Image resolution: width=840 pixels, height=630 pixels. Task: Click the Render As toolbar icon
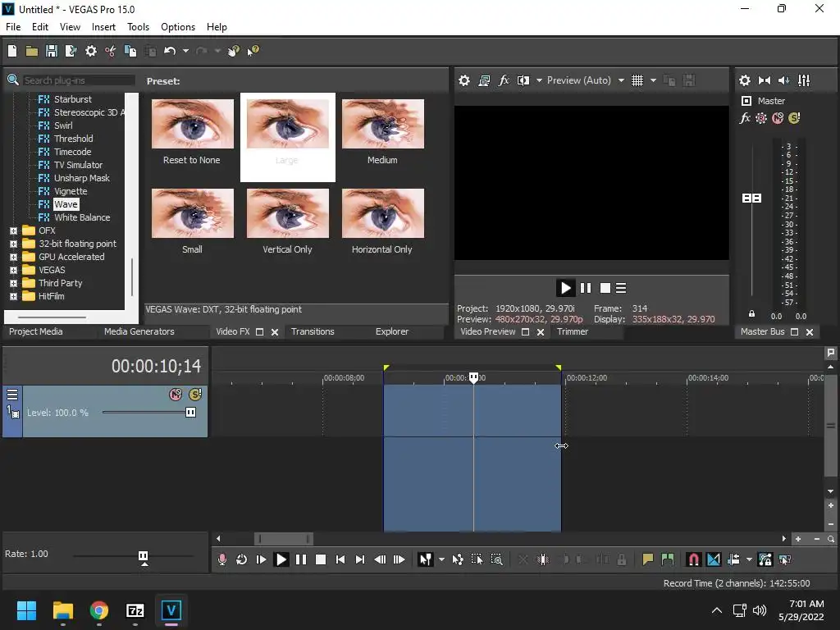point(71,51)
